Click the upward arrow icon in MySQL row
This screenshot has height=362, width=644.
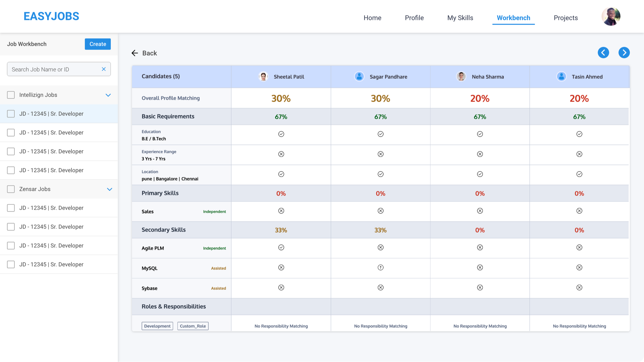(380, 268)
